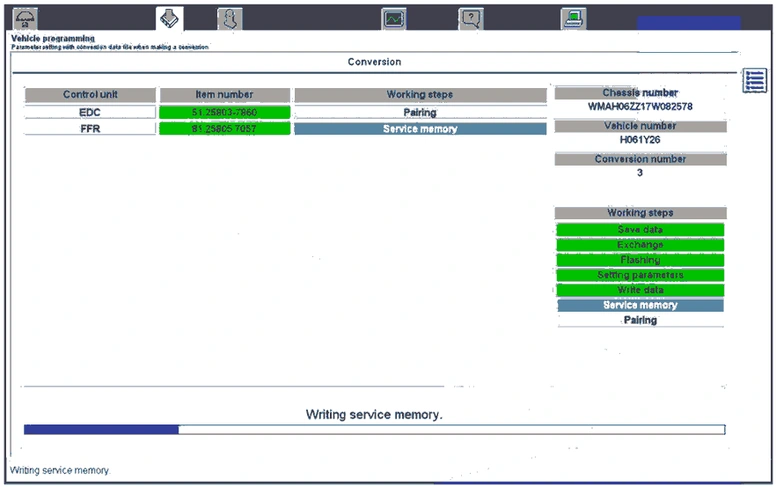Click the Exchange working step
Screen dimensions: 776x487
[640, 245]
